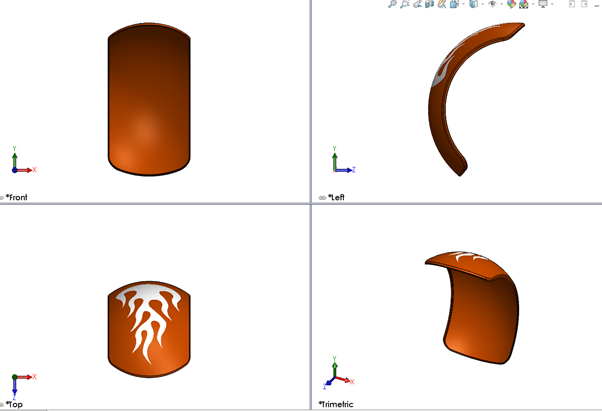Open the Edit Appearance color sphere

pos(510,4)
